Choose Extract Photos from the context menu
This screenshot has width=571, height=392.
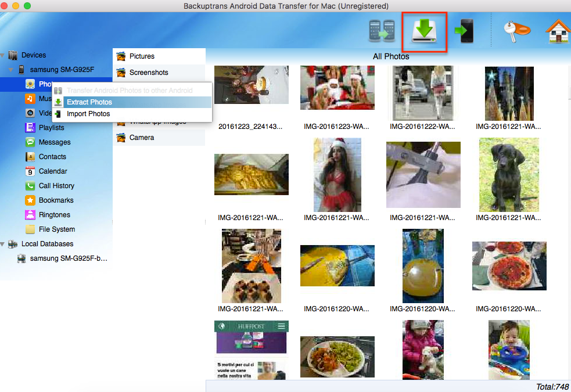pos(132,102)
